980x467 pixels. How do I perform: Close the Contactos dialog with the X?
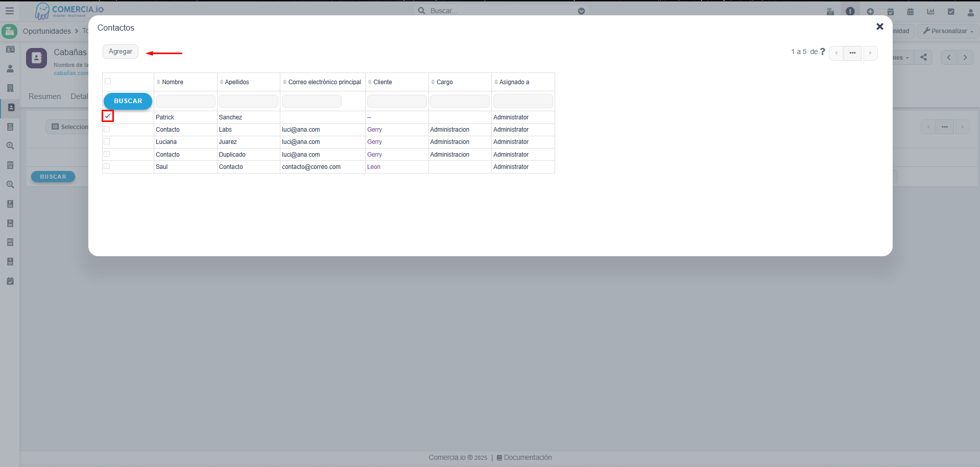tap(879, 27)
